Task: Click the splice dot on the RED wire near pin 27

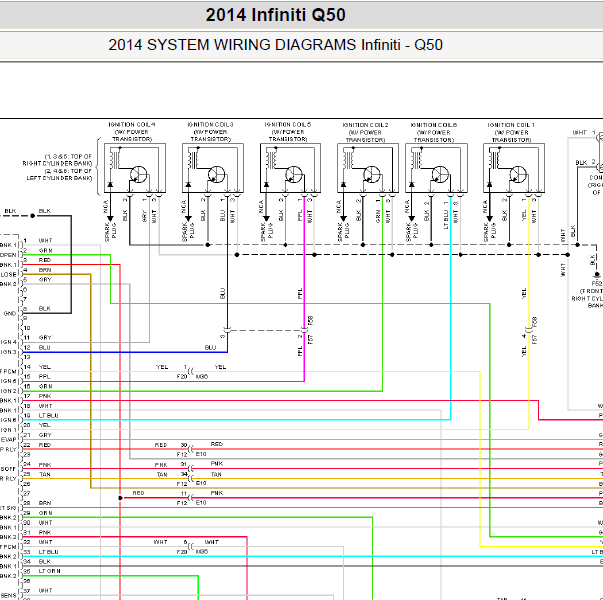Action: tap(120, 498)
